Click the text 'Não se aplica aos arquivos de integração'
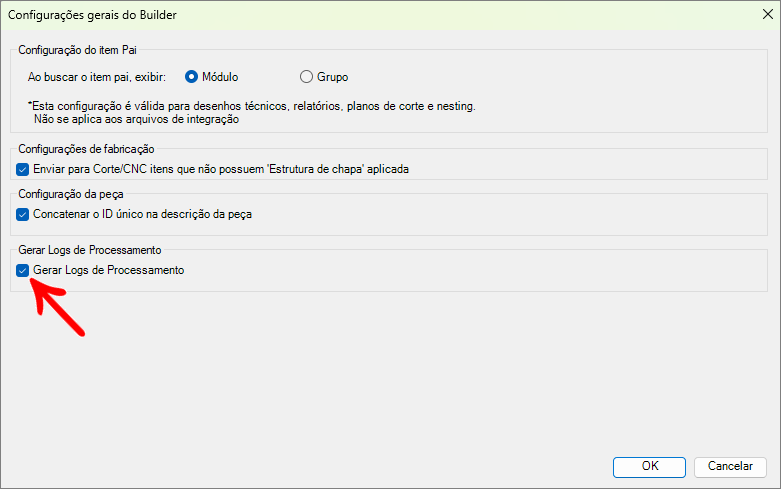 pos(136,119)
